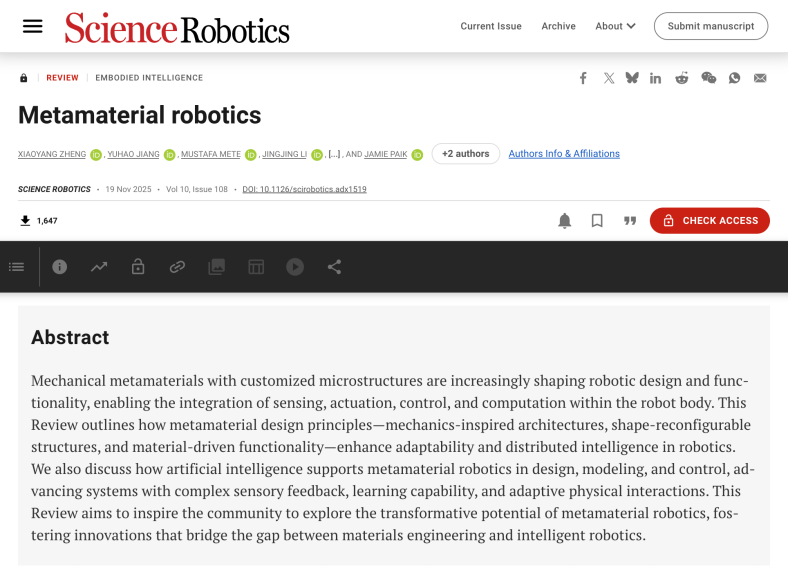
Task: Open the hamburger navigation menu
Action: (x=33, y=26)
